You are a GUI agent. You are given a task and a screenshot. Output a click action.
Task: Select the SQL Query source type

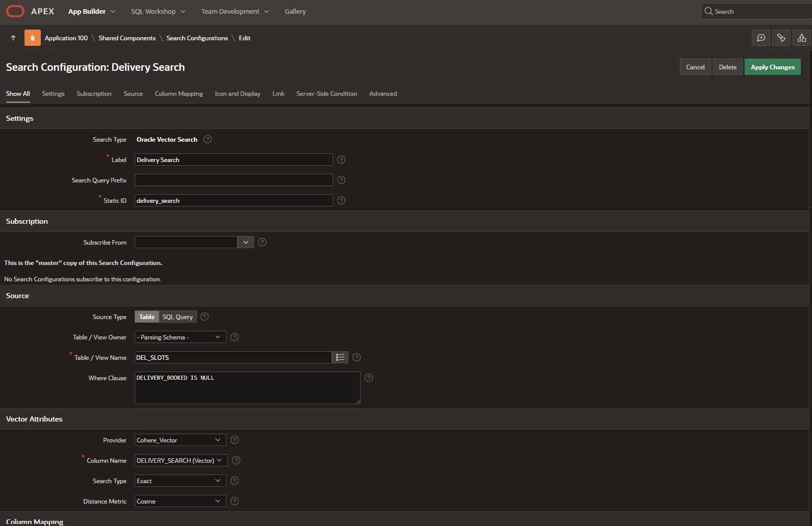[177, 317]
